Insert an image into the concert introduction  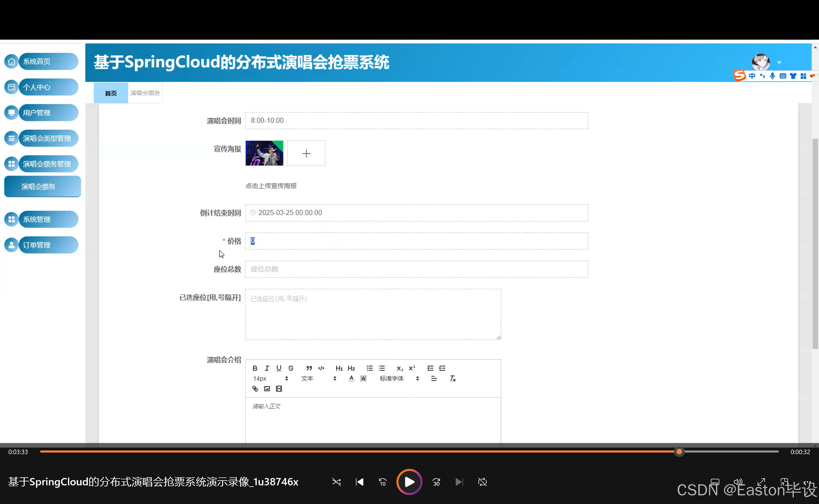pos(267,389)
